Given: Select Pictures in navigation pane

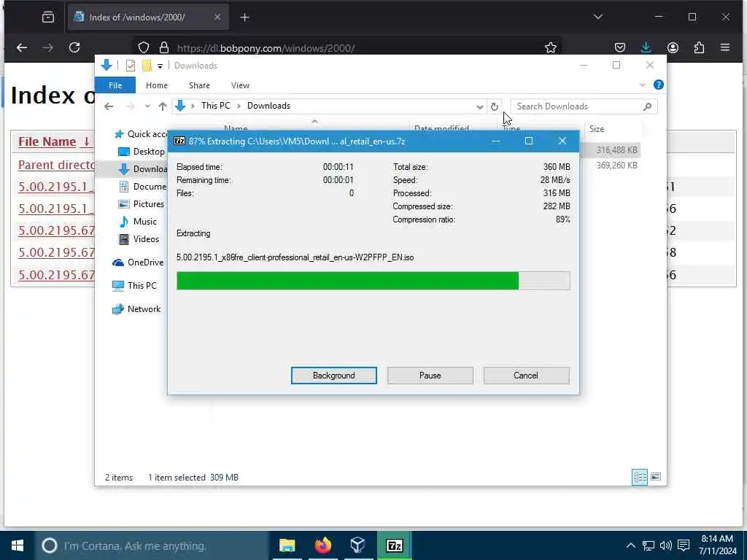Looking at the screenshot, I should (x=142, y=204).
